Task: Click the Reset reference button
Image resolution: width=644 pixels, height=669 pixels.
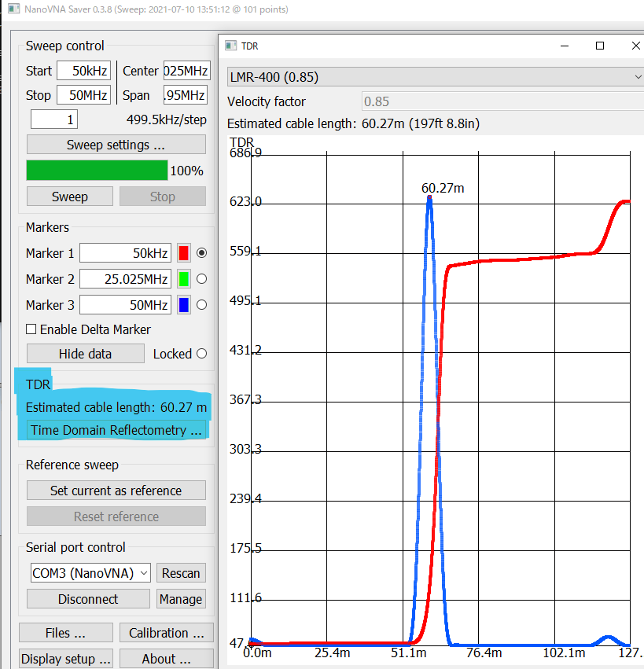Action: tap(116, 516)
